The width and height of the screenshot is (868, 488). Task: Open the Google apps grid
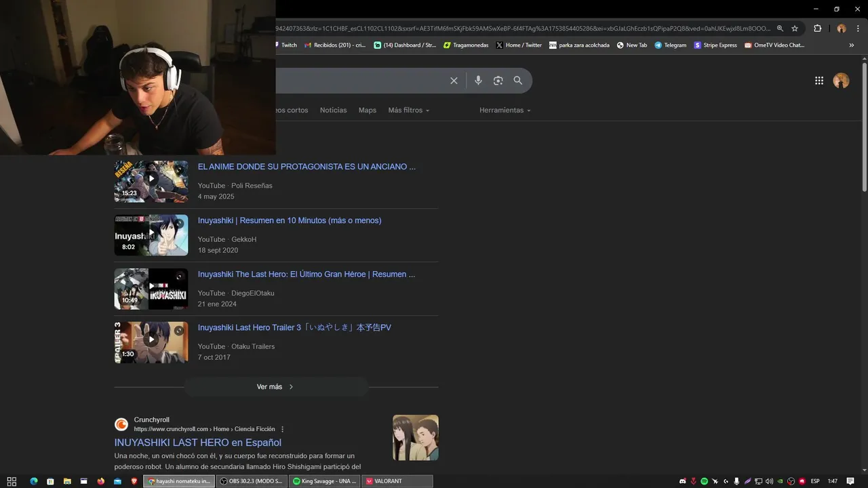pos(819,81)
